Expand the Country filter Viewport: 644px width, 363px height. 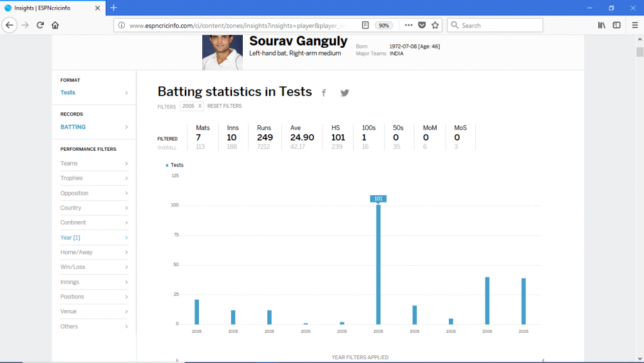click(x=94, y=208)
